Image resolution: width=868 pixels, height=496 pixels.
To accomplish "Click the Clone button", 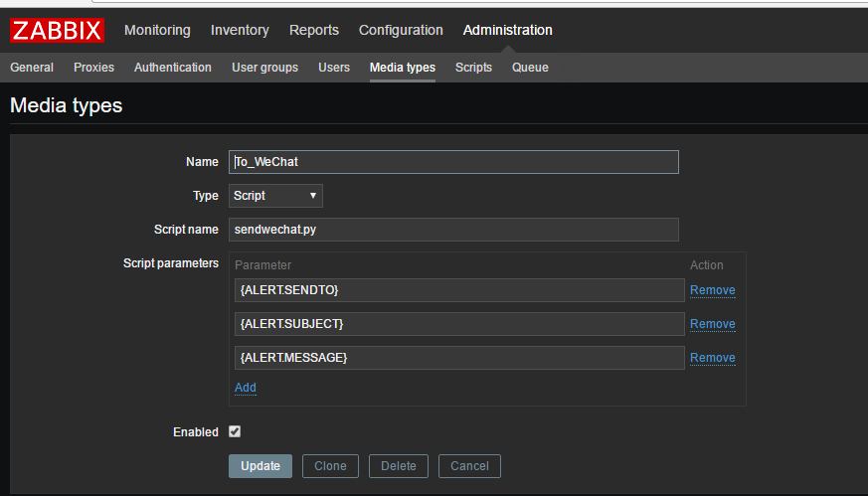I will coord(330,466).
